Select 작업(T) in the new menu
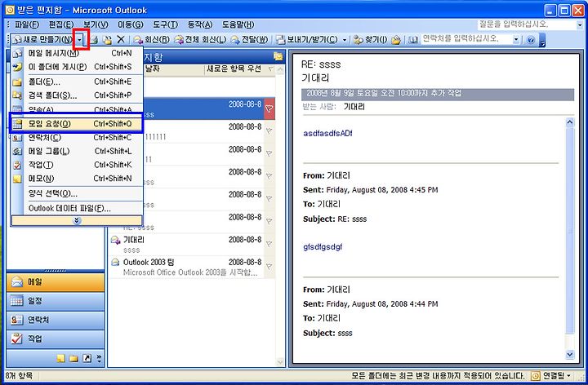This screenshot has width=588, height=385. click(77, 165)
